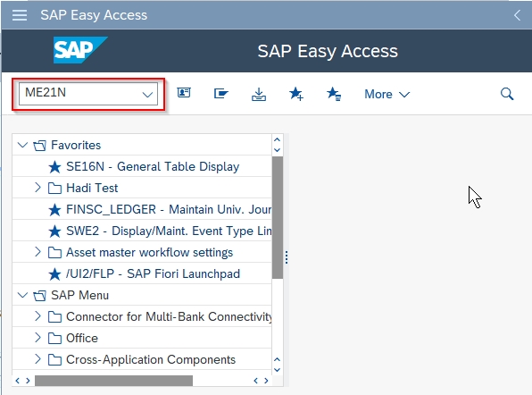The width and height of the screenshot is (532, 395).
Task: Click the add to favorites star icon
Action: point(296,94)
